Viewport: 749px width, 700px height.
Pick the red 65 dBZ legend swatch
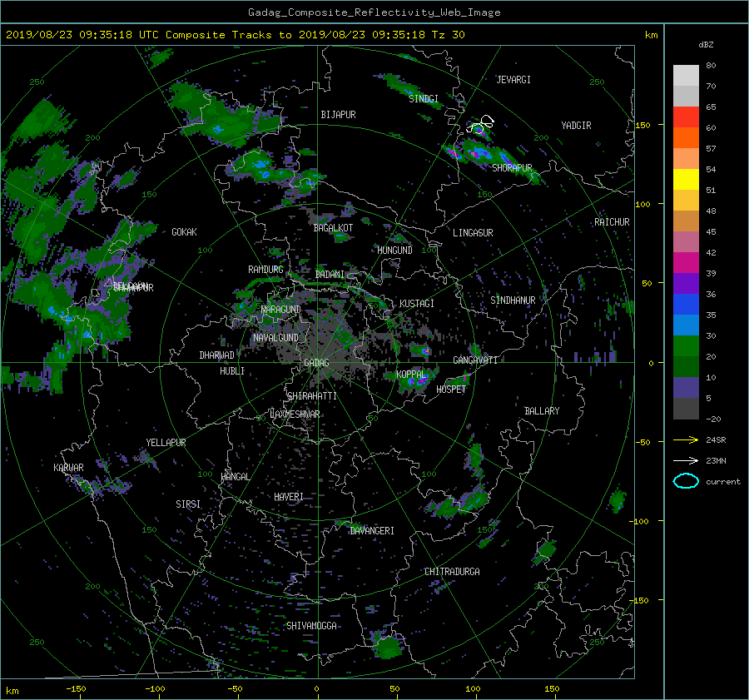click(x=686, y=117)
